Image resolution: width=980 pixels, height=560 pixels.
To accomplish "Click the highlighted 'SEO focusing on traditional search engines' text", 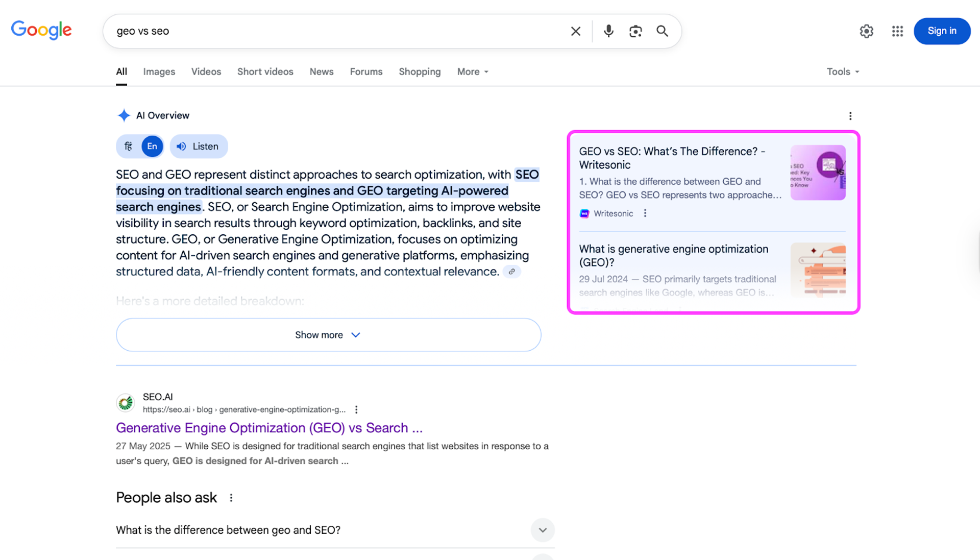I will pyautogui.click(x=327, y=190).
